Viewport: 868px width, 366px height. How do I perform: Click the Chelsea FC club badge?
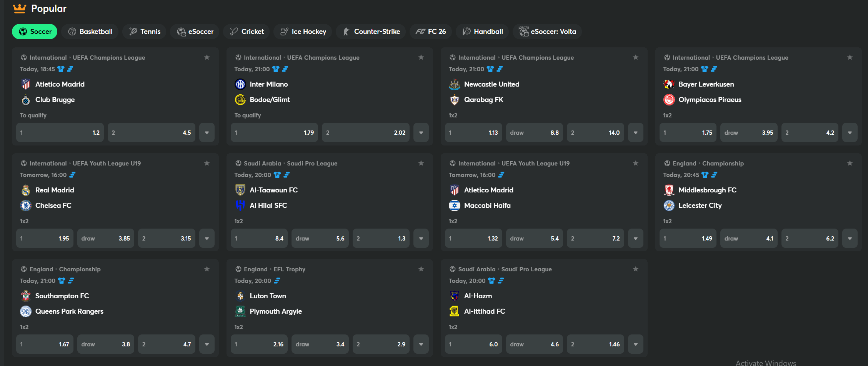tap(26, 206)
